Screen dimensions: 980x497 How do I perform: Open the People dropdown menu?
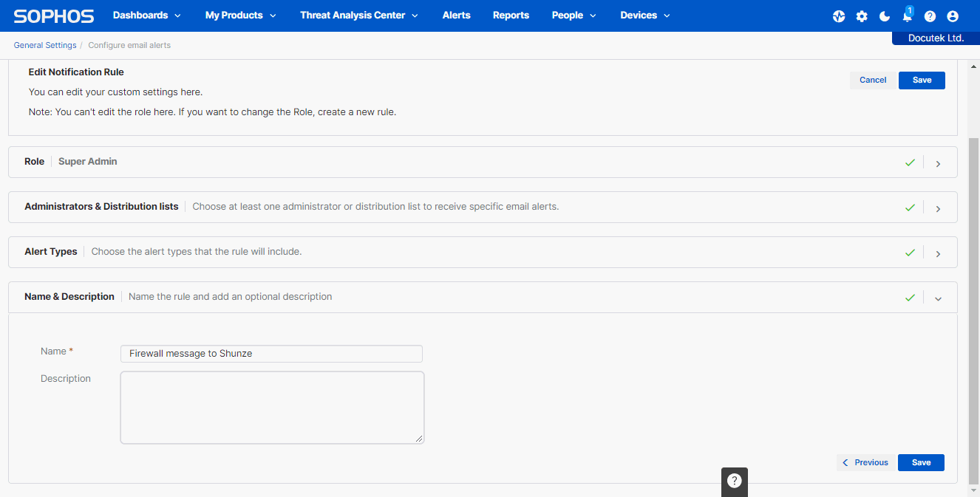click(574, 16)
